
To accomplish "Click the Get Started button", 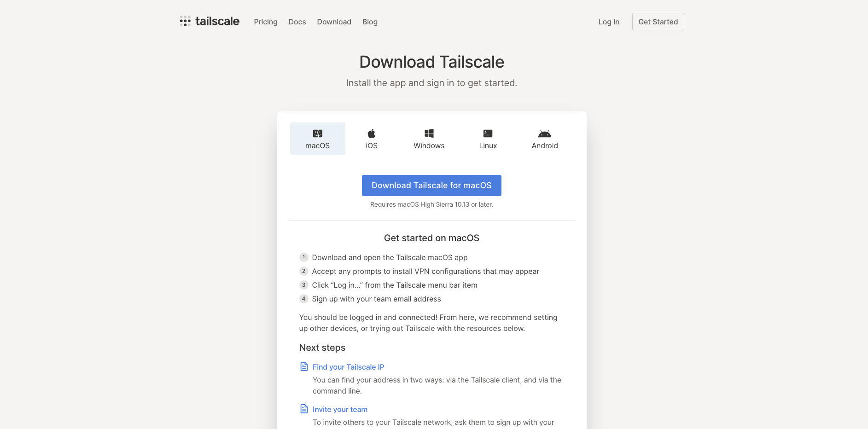I will (658, 22).
